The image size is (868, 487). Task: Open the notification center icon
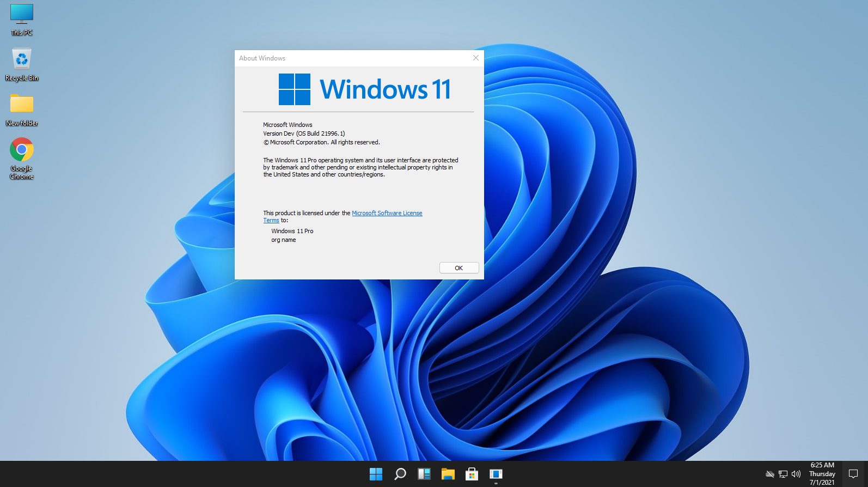click(x=853, y=474)
